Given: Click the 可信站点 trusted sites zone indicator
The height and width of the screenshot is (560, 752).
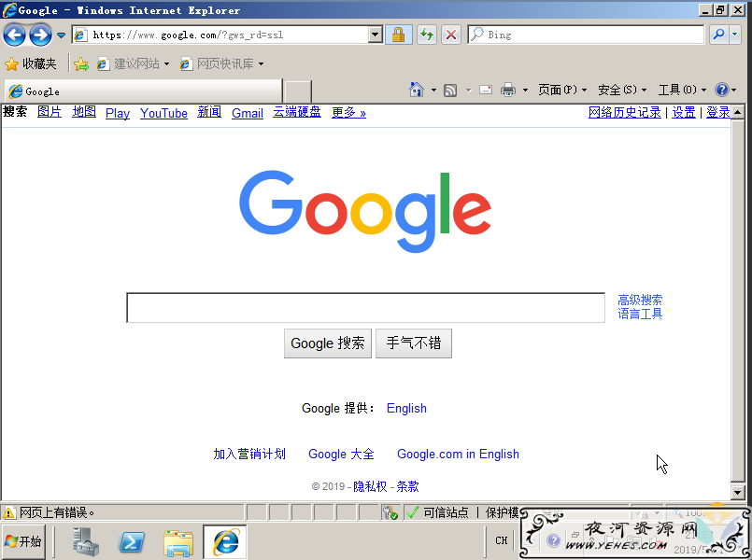Looking at the screenshot, I should 437,512.
